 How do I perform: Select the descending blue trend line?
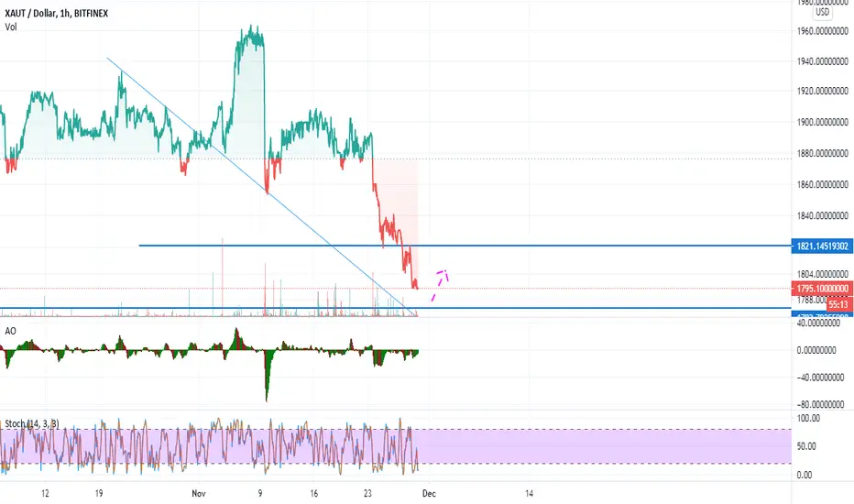coord(261,186)
